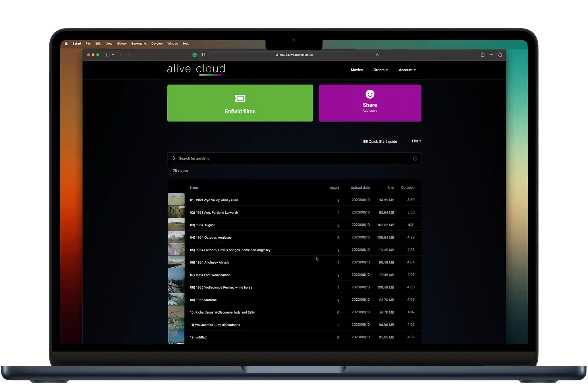Go forward with the Safari forward arrow
588x384 pixels.
(129, 55)
